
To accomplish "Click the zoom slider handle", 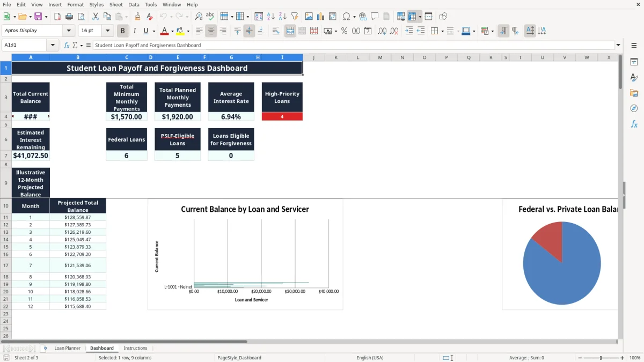I will pos(601,358).
